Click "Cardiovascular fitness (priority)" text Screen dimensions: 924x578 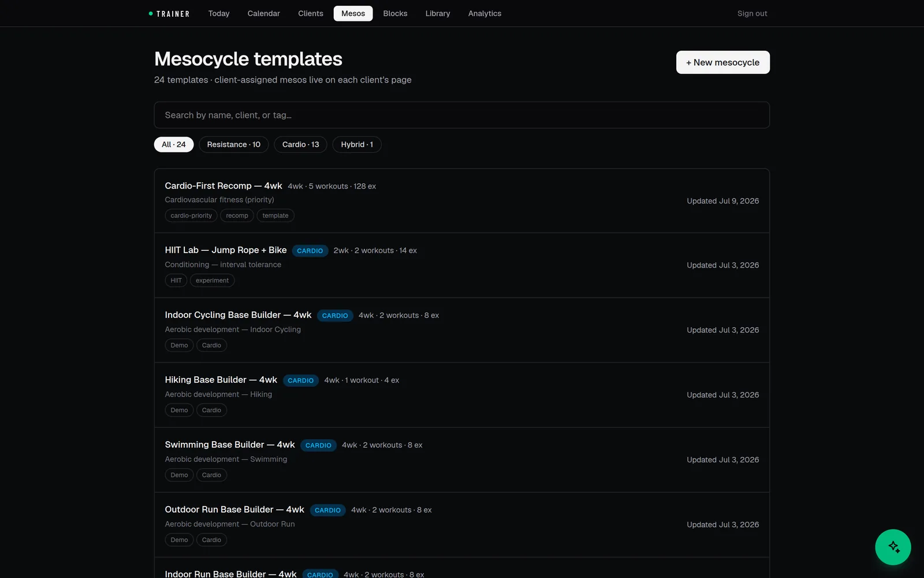point(219,199)
